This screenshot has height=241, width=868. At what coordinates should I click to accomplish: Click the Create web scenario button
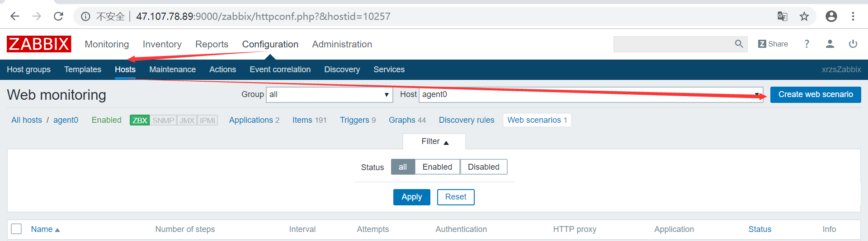click(x=816, y=94)
